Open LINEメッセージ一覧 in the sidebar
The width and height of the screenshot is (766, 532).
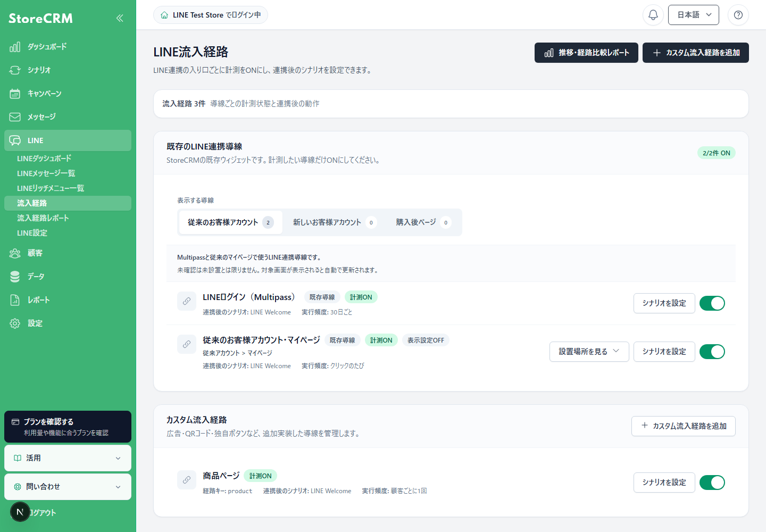46,173
